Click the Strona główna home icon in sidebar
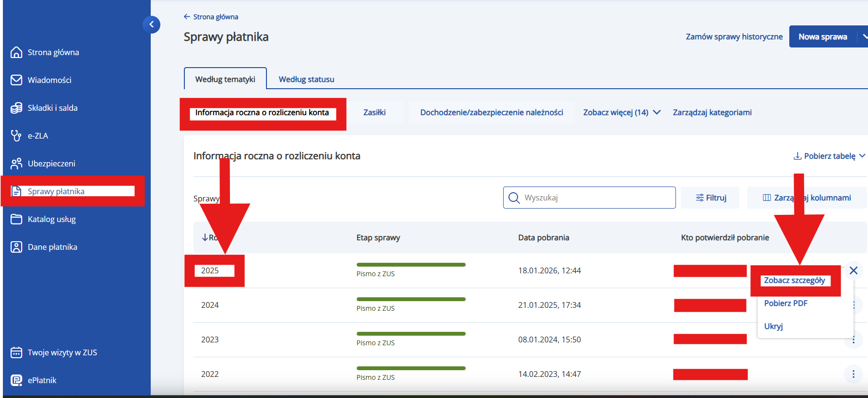This screenshot has width=868, height=398. [x=16, y=52]
